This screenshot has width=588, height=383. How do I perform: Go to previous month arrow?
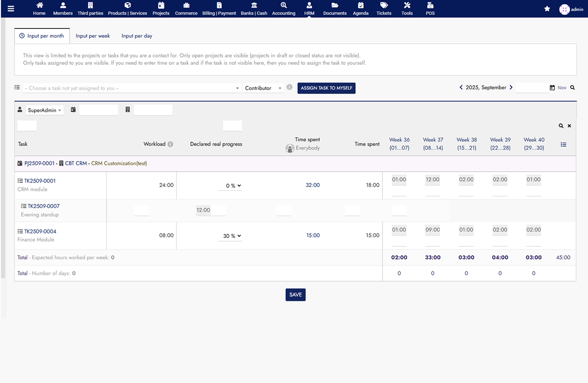tap(461, 88)
